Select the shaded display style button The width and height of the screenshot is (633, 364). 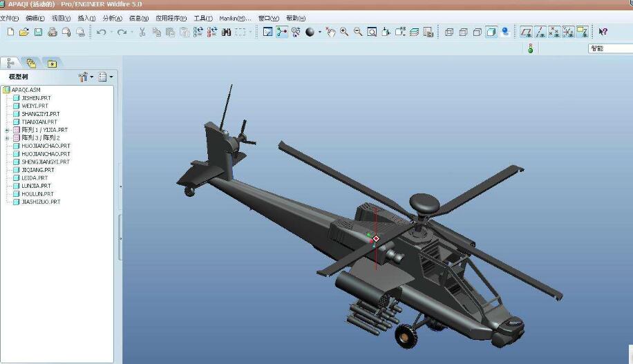[x=491, y=32]
